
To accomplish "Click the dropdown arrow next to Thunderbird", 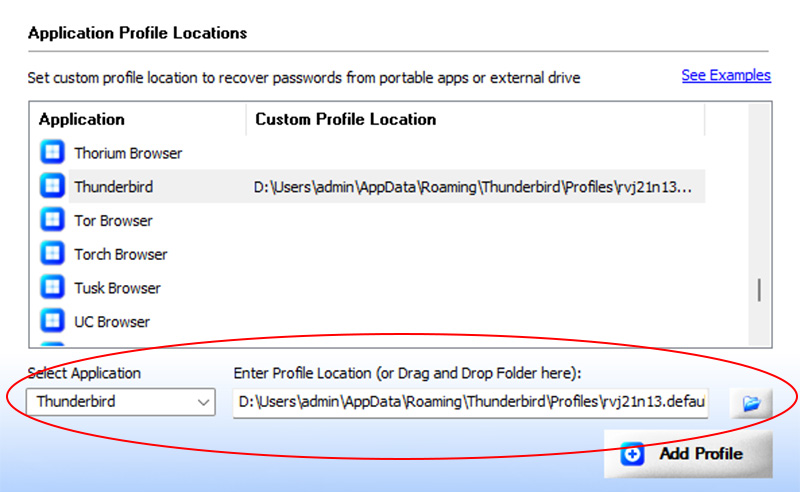I will point(204,402).
